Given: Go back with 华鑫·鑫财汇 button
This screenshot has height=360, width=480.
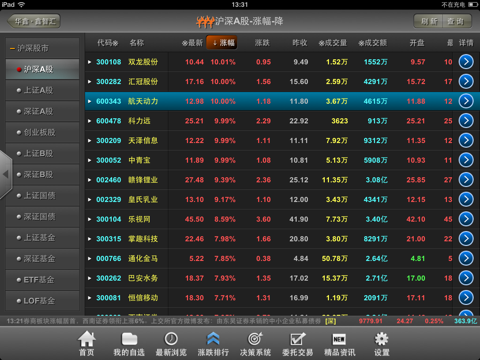Looking at the screenshot, I should 34,22.
